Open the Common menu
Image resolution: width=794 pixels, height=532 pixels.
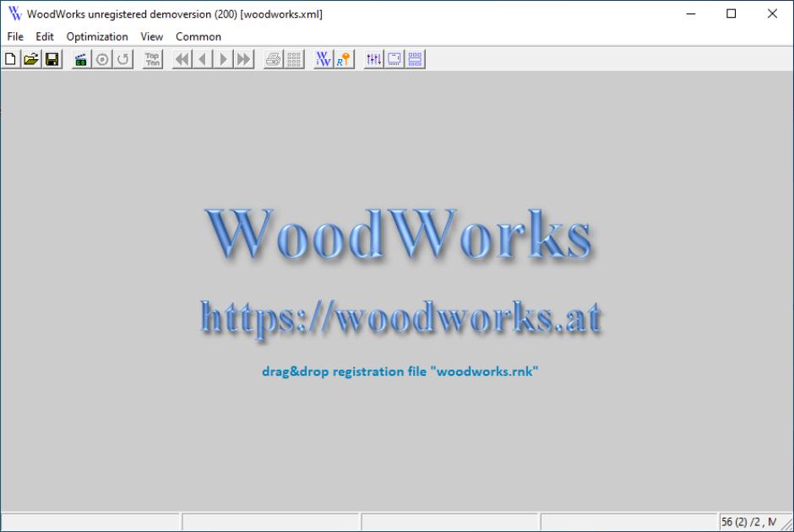click(198, 36)
